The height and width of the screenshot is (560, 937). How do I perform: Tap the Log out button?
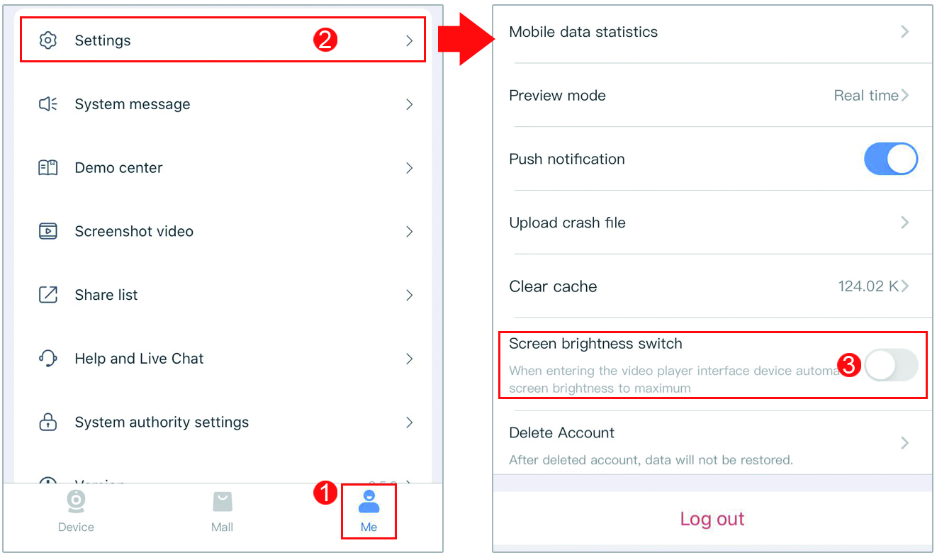[712, 519]
